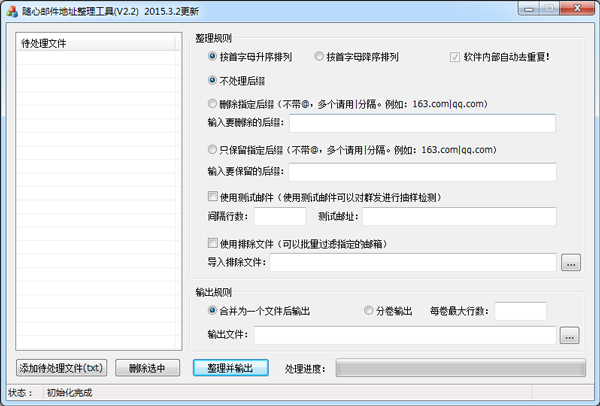Enable the 使用测试邮件 checkbox
Screen dimensions: 600x406
tap(213, 196)
